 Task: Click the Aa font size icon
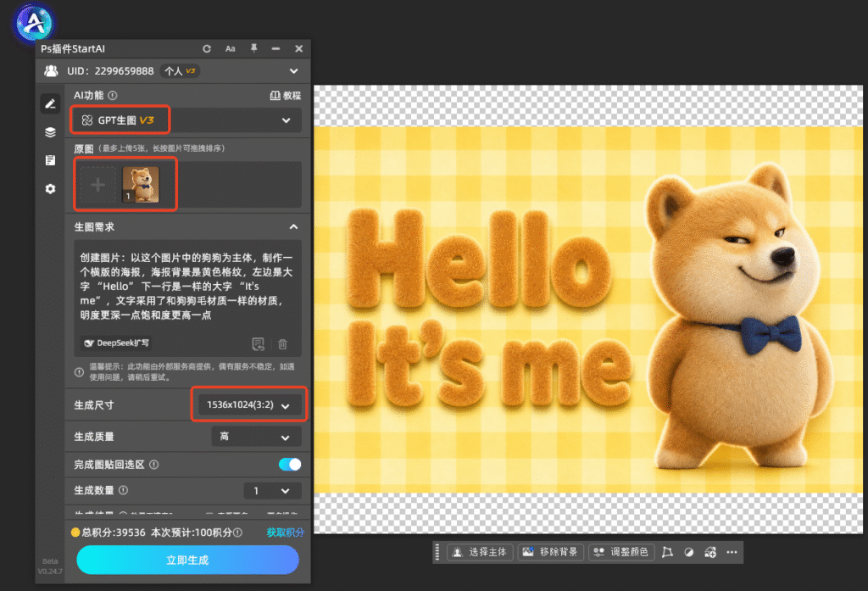click(x=231, y=48)
